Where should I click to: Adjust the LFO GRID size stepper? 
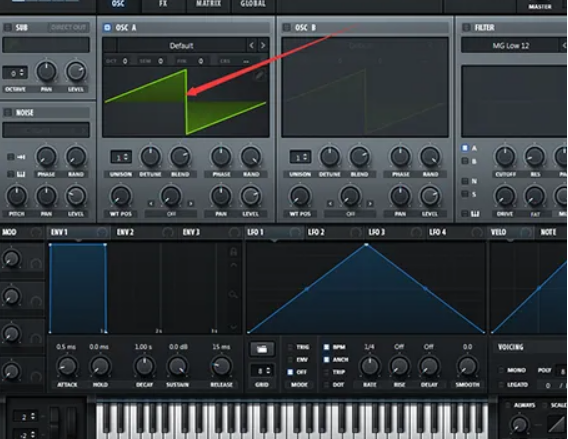coord(262,371)
